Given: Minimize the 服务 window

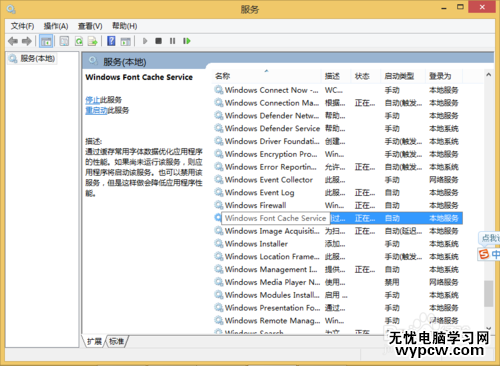Looking at the screenshot, I should pyautogui.click(x=444, y=8).
